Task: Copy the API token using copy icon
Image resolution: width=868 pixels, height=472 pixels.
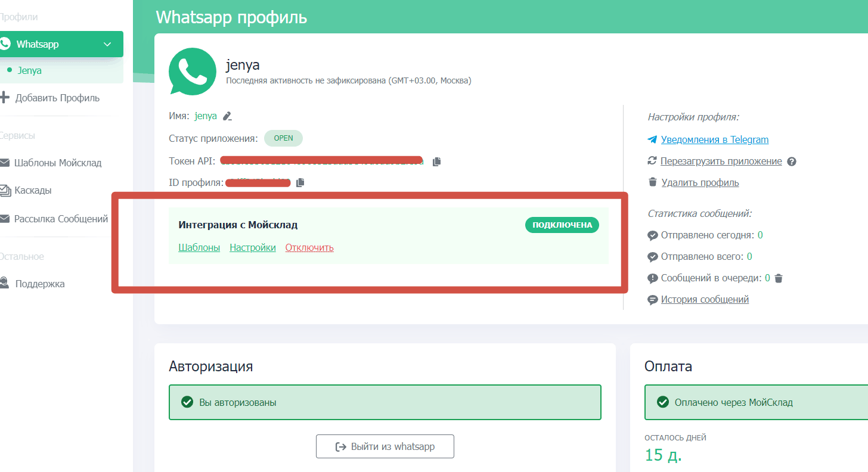Action: click(x=436, y=162)
